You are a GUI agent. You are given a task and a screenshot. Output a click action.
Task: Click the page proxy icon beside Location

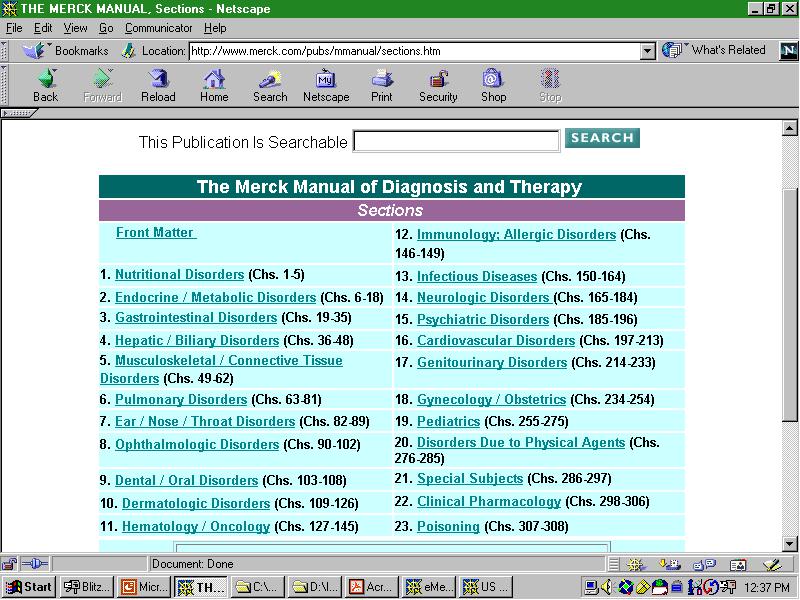(x=129, y=51)
